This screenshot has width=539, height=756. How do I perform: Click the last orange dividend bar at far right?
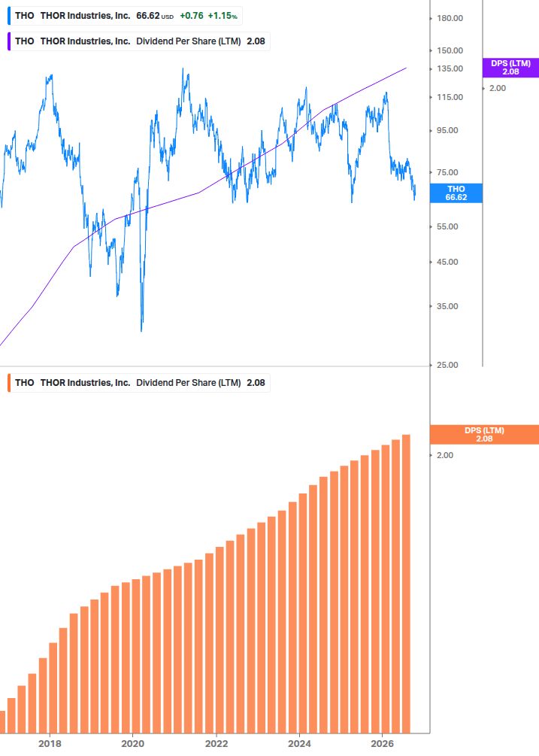406,584
